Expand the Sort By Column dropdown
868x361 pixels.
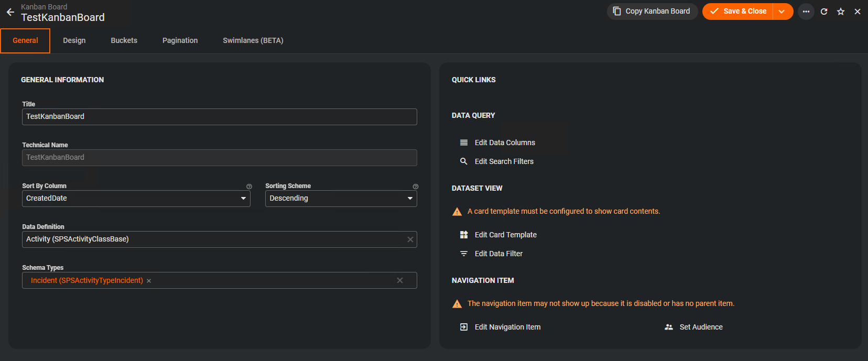click(x=243, y=199)
